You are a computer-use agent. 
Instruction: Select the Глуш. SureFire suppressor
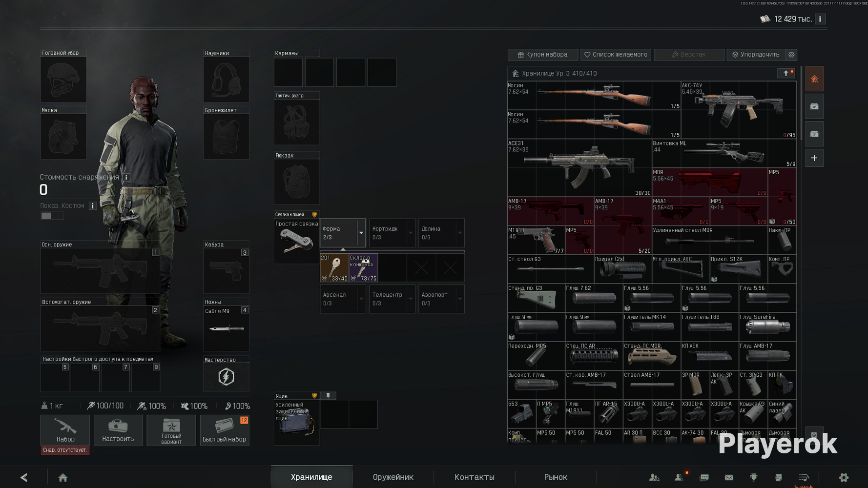coord(767,327)
